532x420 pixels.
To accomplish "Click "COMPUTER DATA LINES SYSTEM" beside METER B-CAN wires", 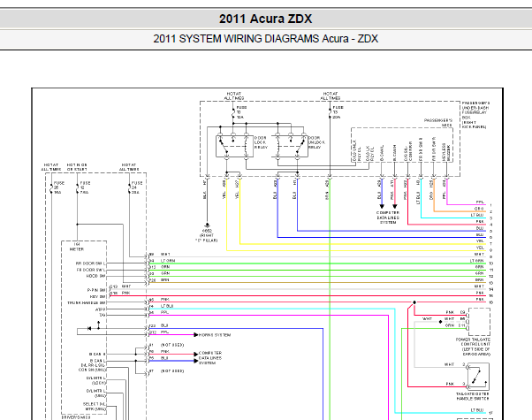I will (210, 358).
